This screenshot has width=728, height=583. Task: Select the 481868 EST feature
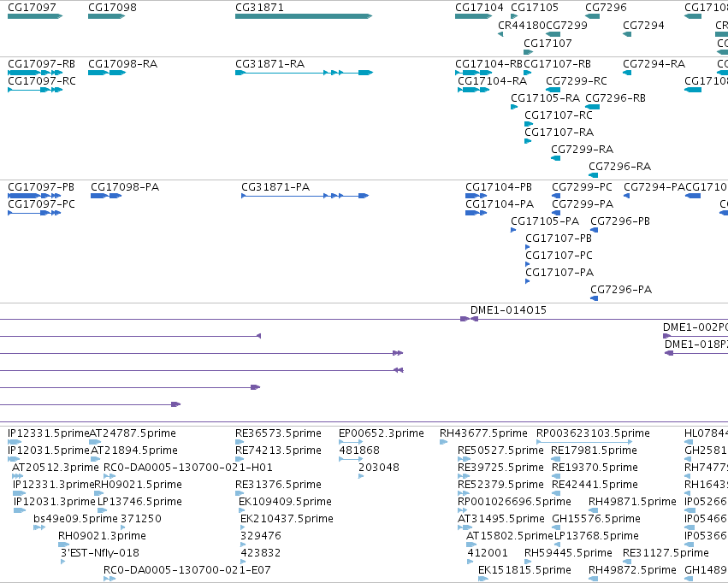click(351, 459)
